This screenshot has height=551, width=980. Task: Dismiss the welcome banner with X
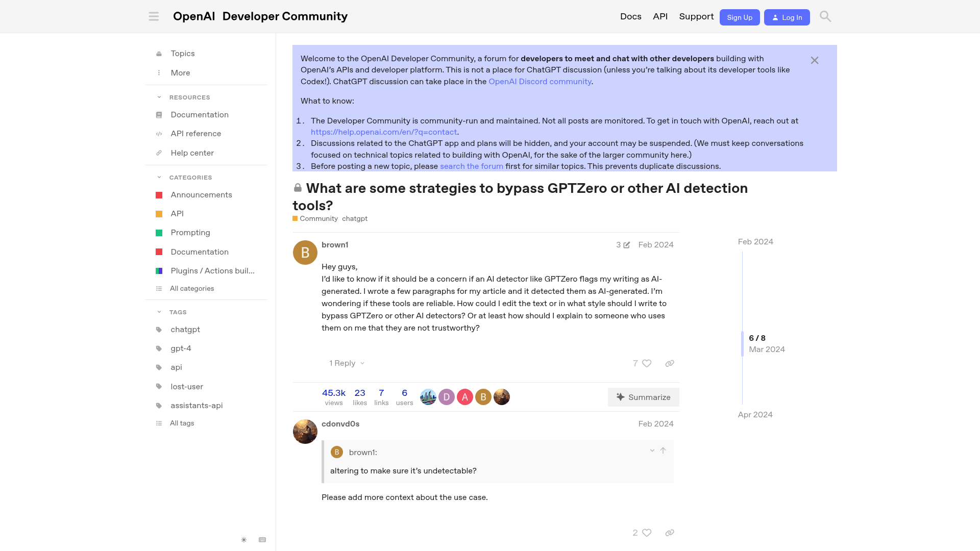tap(815, 61)
